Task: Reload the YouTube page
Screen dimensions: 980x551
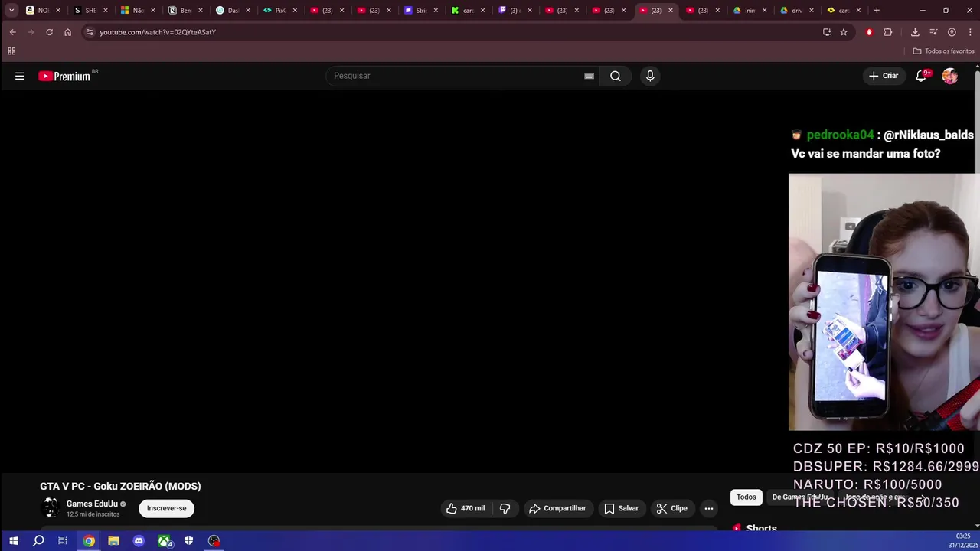Action: point(49,32)
